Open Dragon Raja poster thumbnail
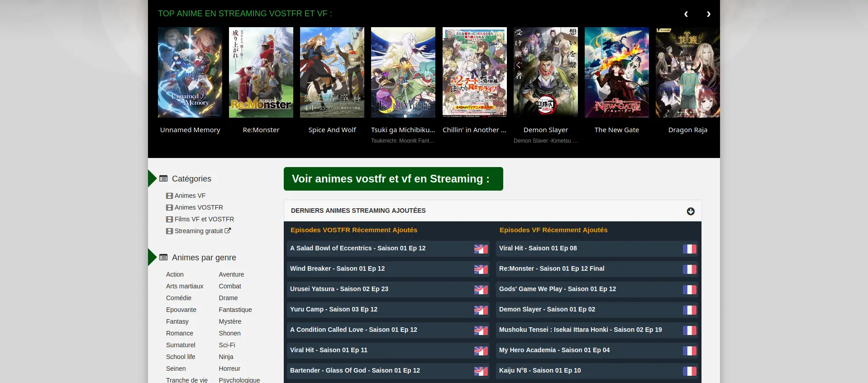 pos(688,72)
